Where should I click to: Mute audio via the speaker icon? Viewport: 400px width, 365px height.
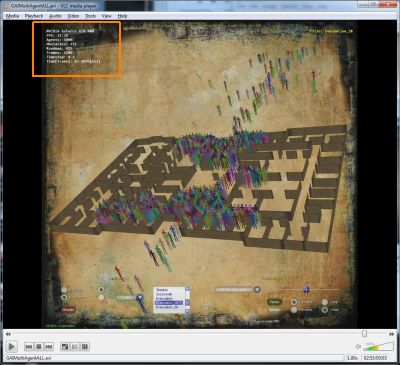pyautogui.click(x=358, y=347)
